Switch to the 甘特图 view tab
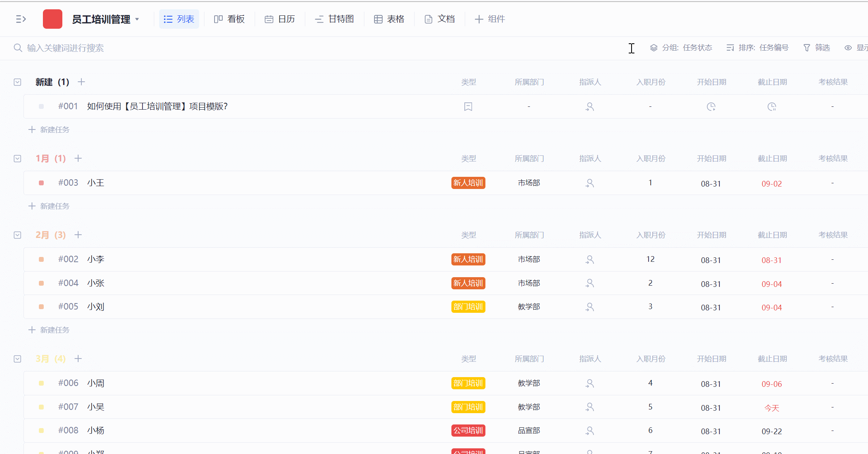This screenshot has height=454, width=868. (x=334, y=19)
